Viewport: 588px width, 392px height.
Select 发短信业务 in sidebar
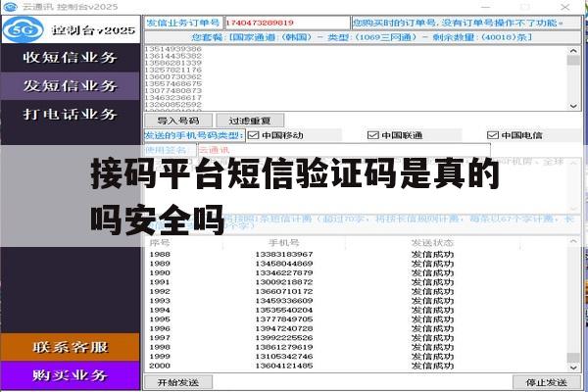pyautogui.click(x=71, y=86)
